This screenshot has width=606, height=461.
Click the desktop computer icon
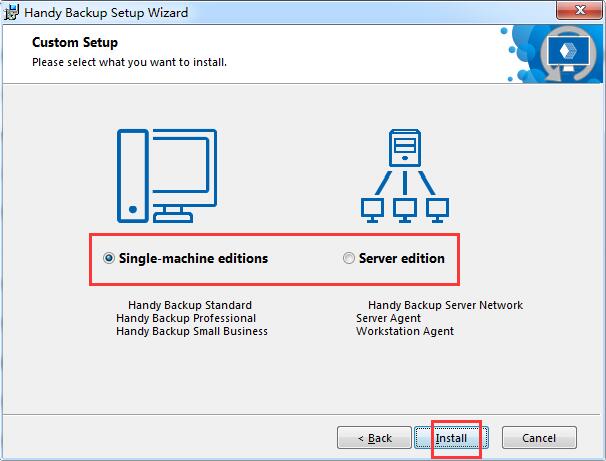[167, 176]
